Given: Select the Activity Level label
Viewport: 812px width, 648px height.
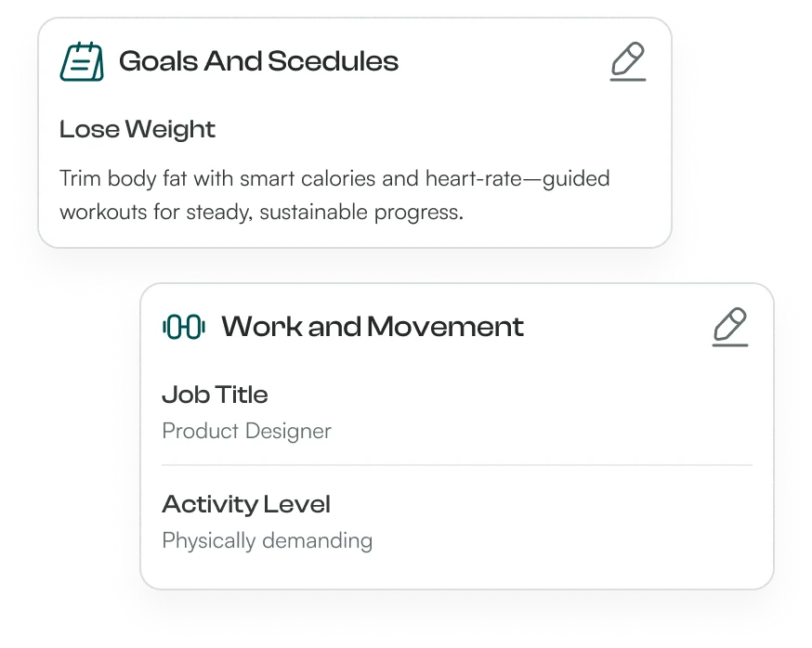Looking at the screenshot, I should pyautogui.click(x=246, y=504).
